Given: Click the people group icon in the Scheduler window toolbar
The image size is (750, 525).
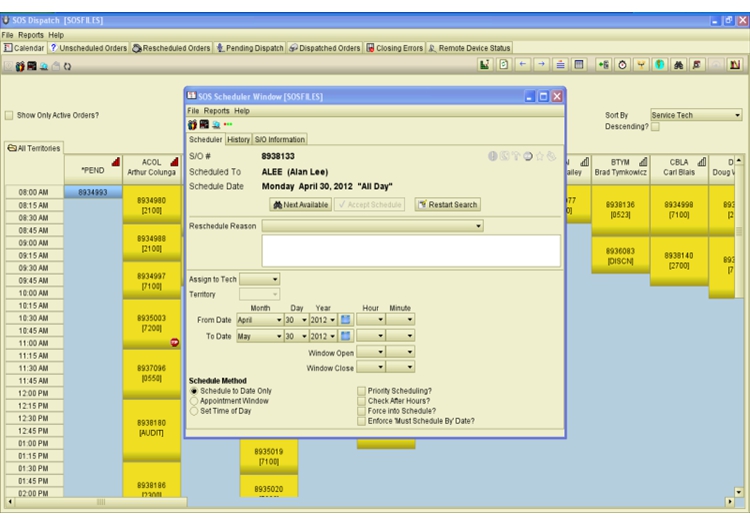Looking at the screenshot, I should coord(192,125).
